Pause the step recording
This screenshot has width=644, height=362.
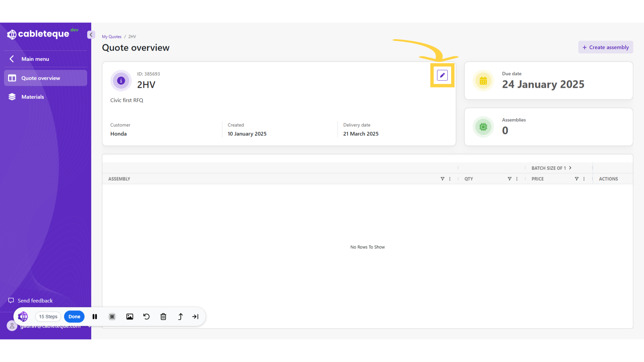point(95,317)
